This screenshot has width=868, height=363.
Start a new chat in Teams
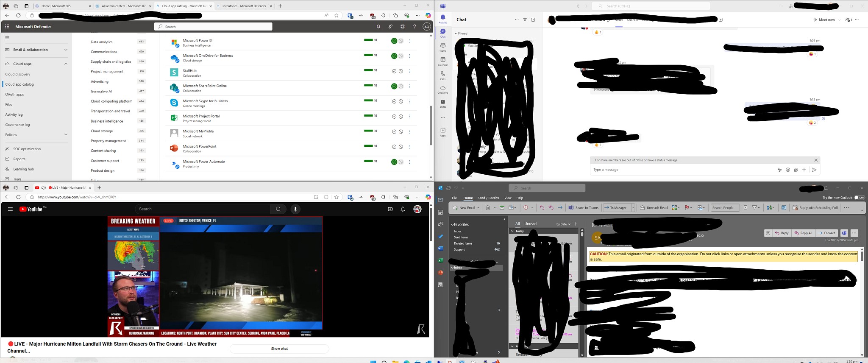[533, 20]
